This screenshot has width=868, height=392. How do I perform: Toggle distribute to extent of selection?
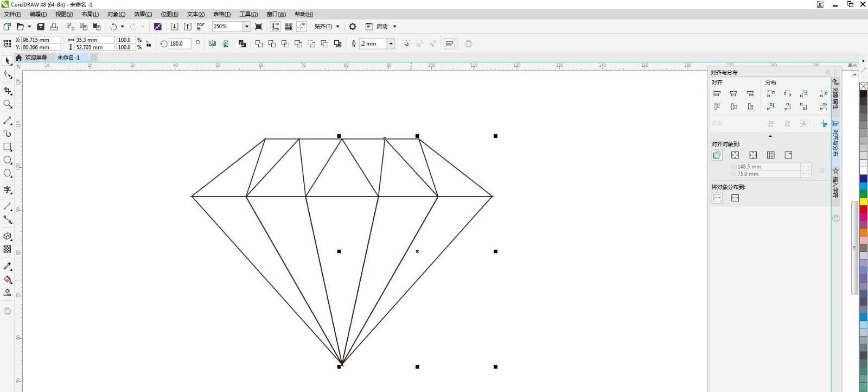[717, 198]
